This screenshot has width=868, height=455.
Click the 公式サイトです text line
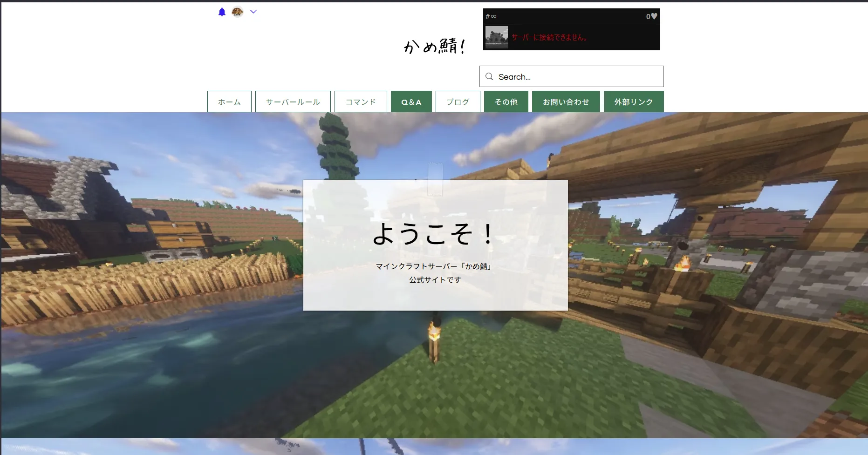point(435,280)
